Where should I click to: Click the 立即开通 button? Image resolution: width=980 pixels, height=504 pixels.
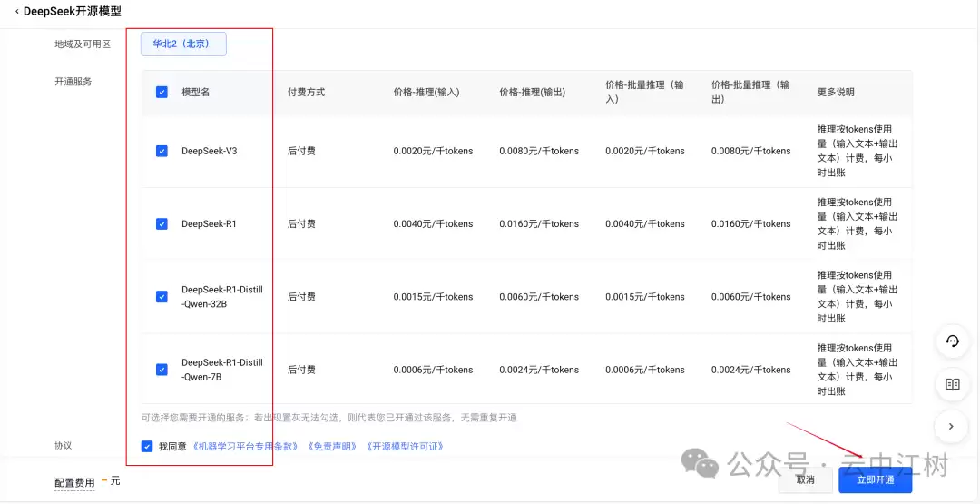coord(875,479)
